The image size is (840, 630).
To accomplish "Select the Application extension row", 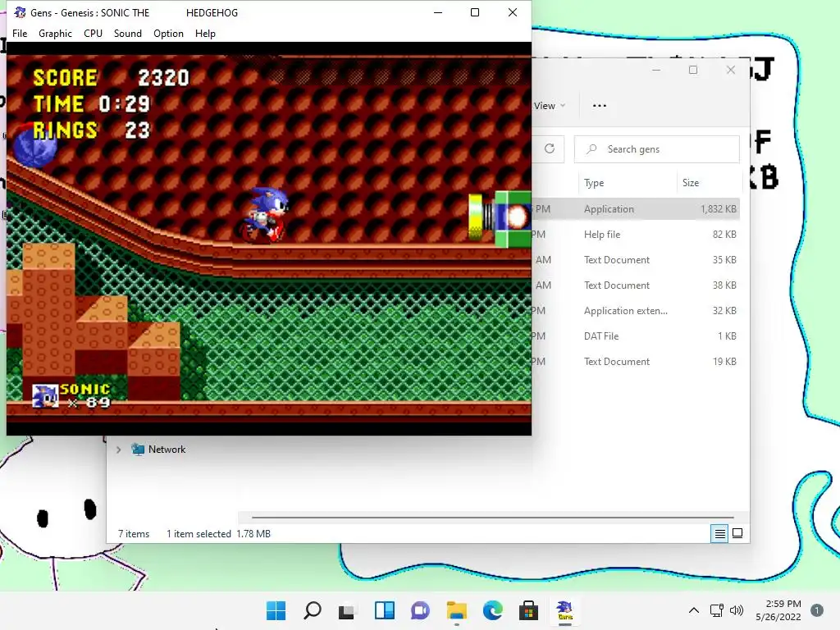I will click(x=636, y=311).
